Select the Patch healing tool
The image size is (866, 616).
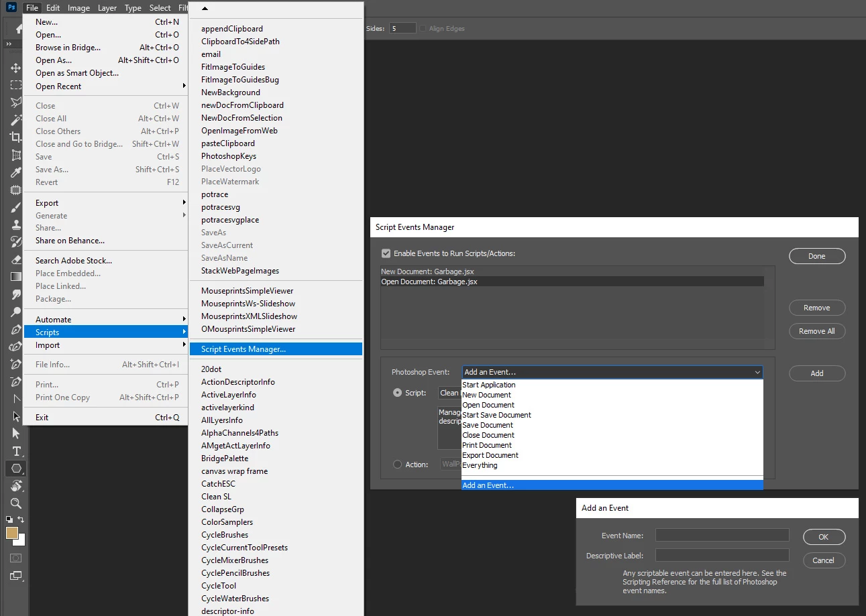click(15, 190)
